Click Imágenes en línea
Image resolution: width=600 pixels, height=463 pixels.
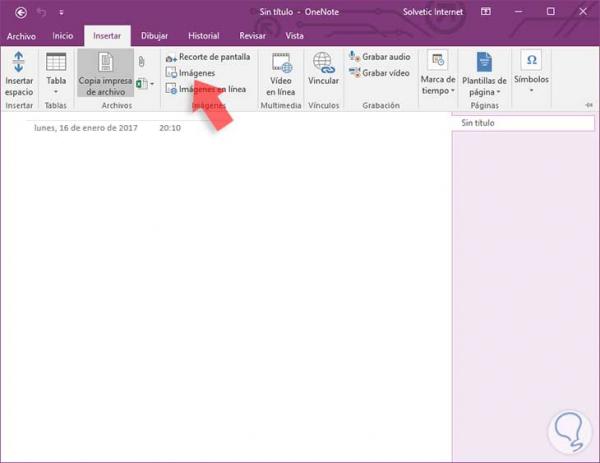205,89
